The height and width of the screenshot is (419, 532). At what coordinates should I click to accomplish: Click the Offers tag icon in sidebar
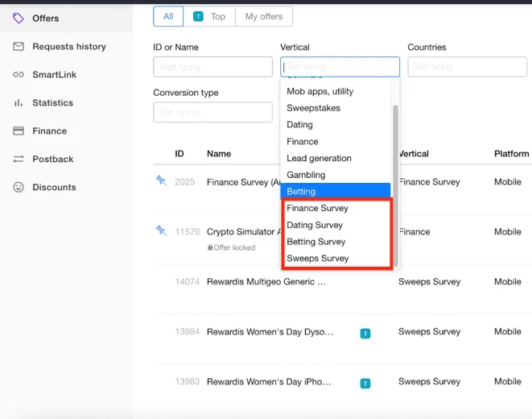[x=19, y=18]
